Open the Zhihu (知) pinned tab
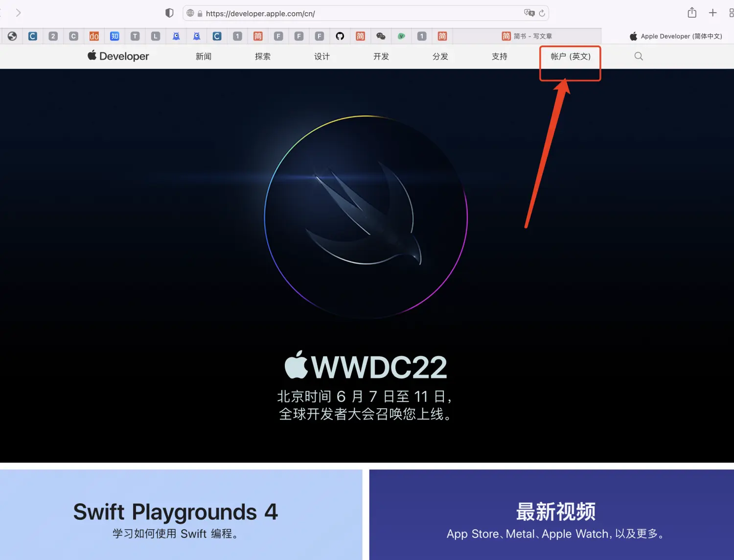This screenshot has width=734, height=560. pos(115,36)
